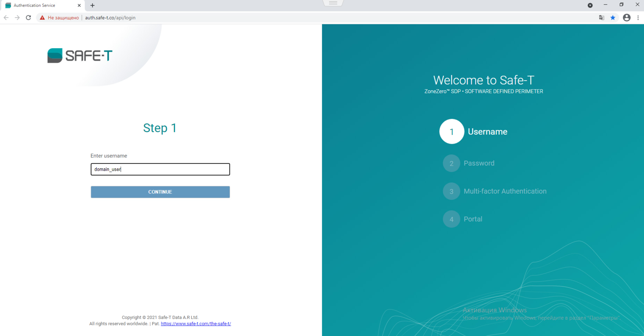Viewport: 644px width, 336px height.
Task: Click inside the Enter username field
Action: tap(160, 169)
